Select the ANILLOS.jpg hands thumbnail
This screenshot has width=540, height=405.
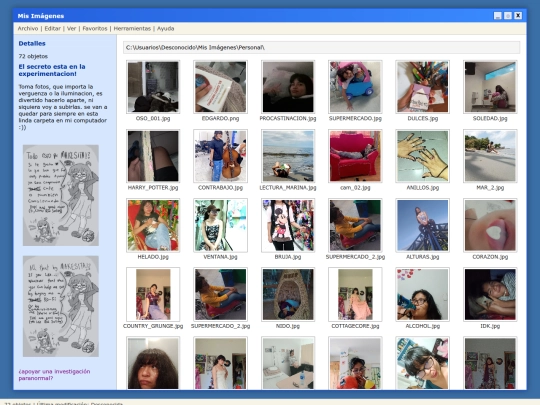pyautogui.click(x=423, y=156)
